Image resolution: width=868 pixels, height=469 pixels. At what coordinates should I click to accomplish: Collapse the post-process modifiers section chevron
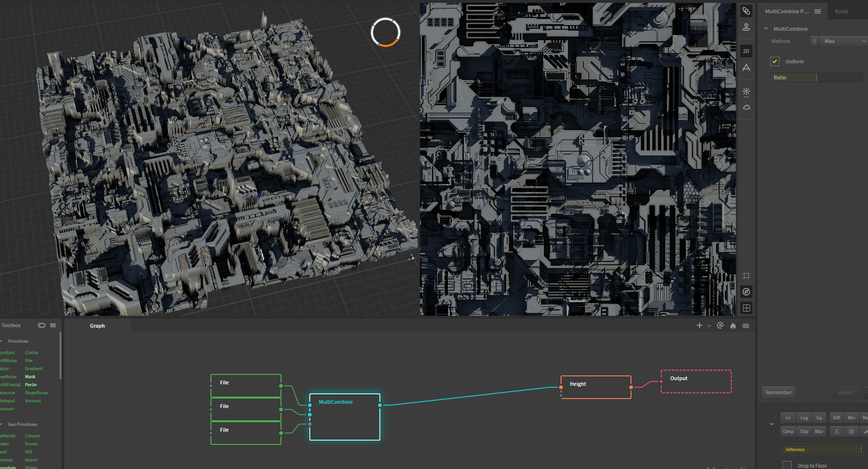click(x=772, y=424)
